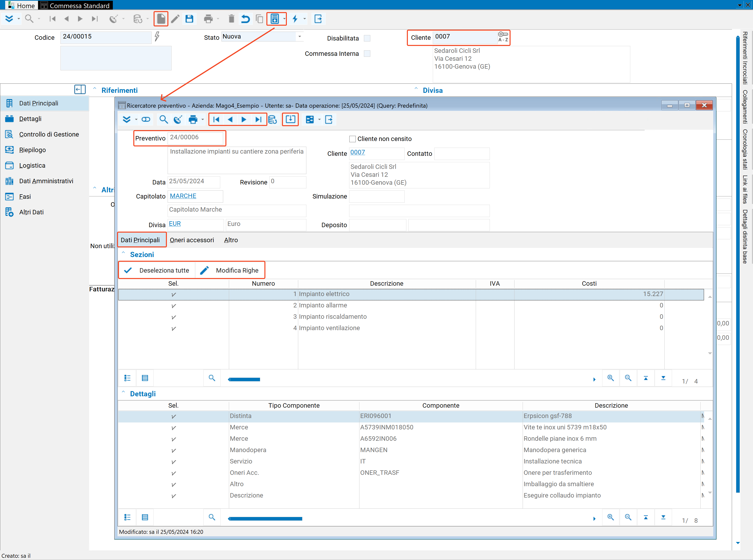753x560 pixels.
Task: Click the Undo arrow icon in main toolbar
Action: [245, 19]
